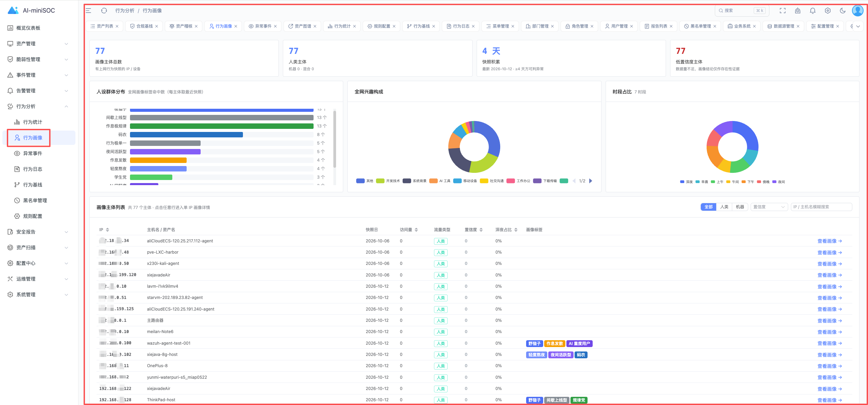
Task: Collapse the sidebar with the hamburger icon
Action: tap(88, 11)
